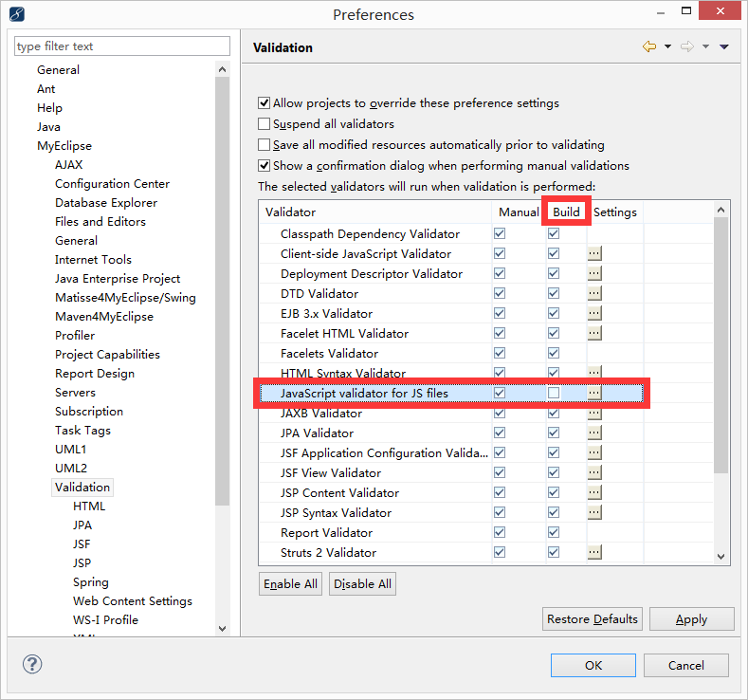Viewport: 748px width, 700px height.
Task: Uncheck Build for Report Validator
Action: pos(554,532)
